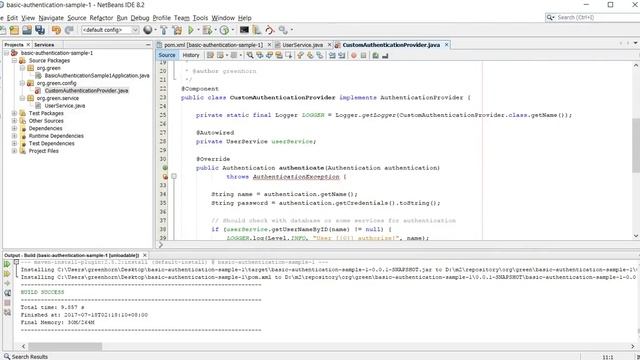Expand the Project Files tree node
Viewport: 640px width, 360px height.
click(x=14, y=151)
